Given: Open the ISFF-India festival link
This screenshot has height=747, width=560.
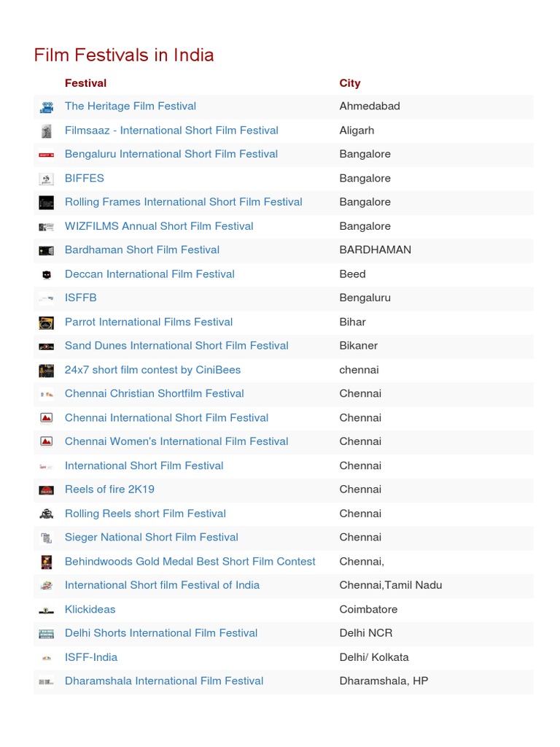Looking at the screenshot, I should pos(90,657).
